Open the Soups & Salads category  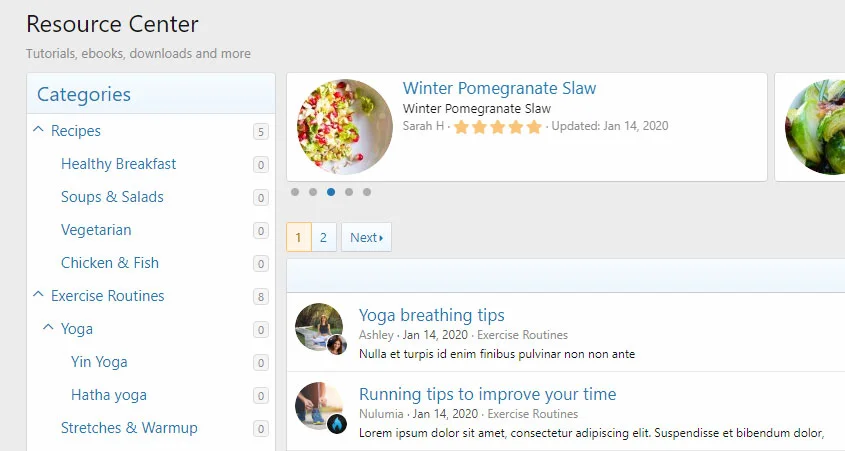click(x=112, y=197)
